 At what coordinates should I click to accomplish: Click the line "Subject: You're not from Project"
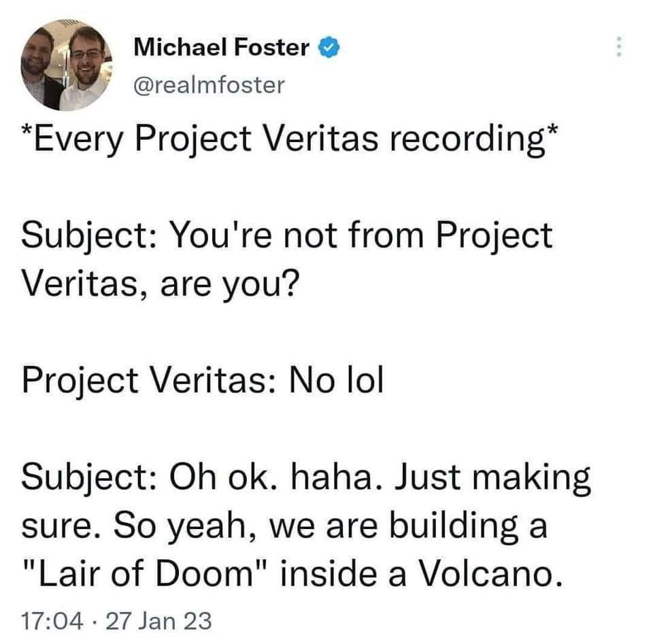[287, 236]
